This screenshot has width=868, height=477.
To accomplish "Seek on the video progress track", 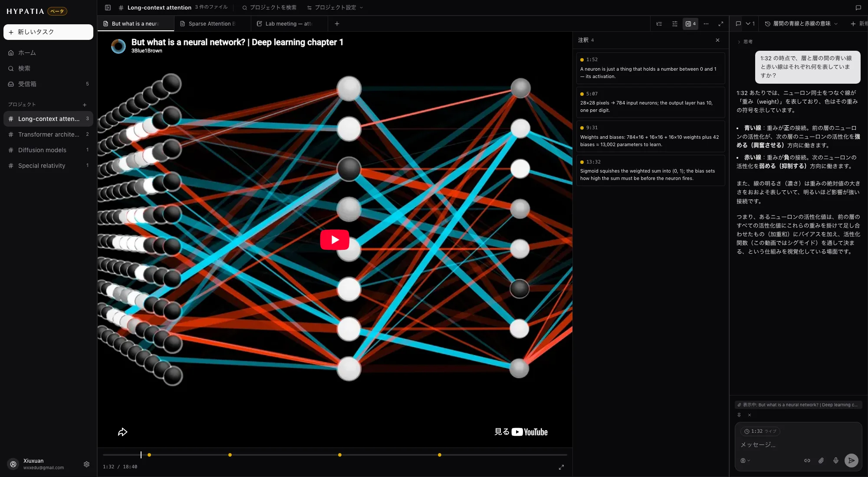I will (335, 455).
